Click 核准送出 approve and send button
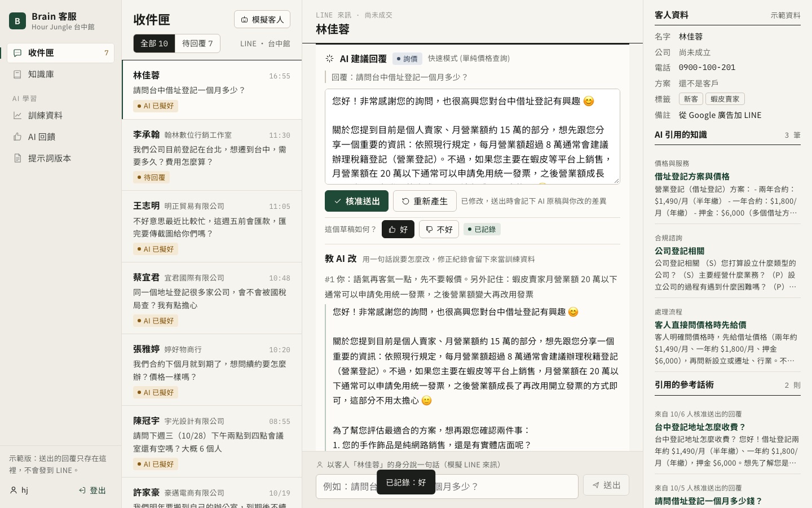Screen dimensions: 812x508 pyautogui.click(x=356, y=201)
